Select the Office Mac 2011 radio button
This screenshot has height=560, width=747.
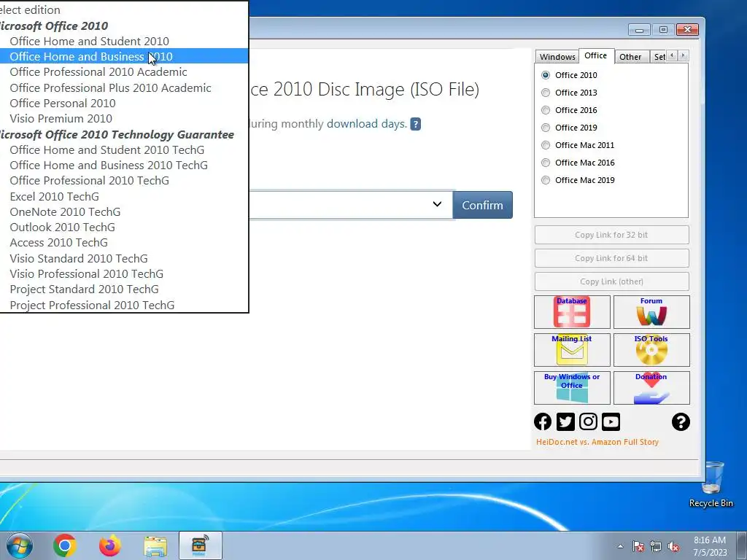pyautogui.click(x=546, y=145)
